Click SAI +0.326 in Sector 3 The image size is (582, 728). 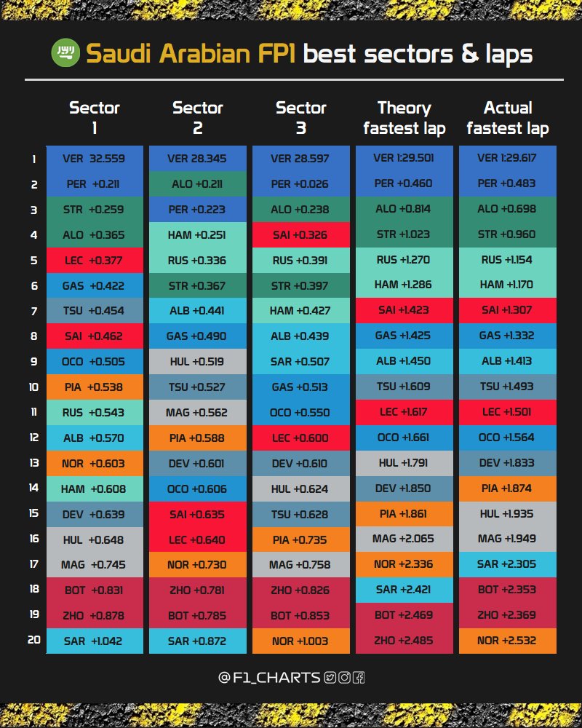pos(300,234)
